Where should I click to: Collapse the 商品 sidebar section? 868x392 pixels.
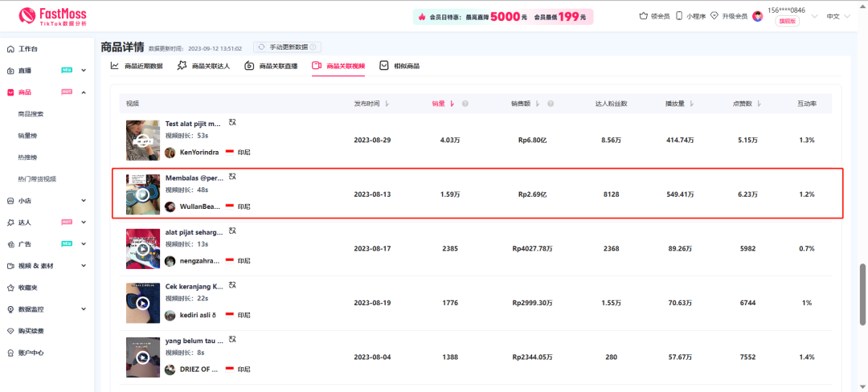[x=84, y=92]
